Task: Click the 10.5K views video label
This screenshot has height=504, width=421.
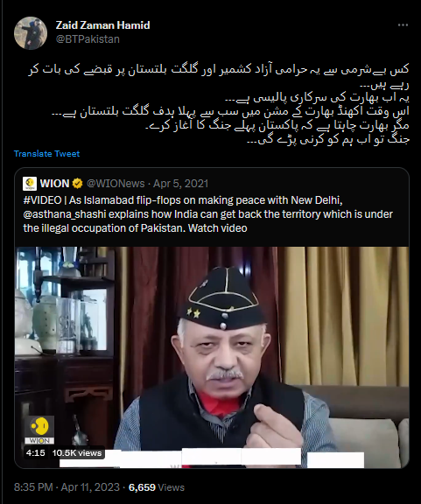Action: coord(76,453)
